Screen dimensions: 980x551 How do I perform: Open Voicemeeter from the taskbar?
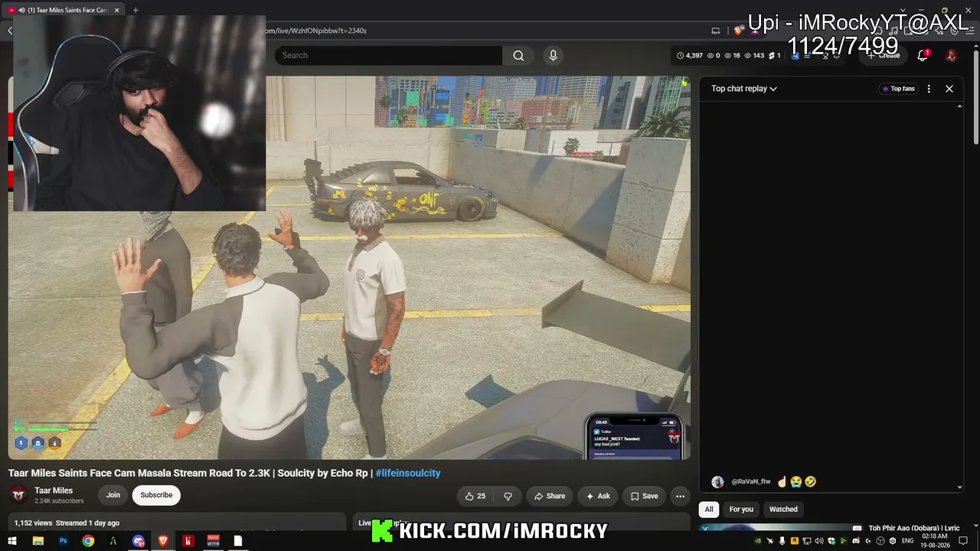(213, 541)
